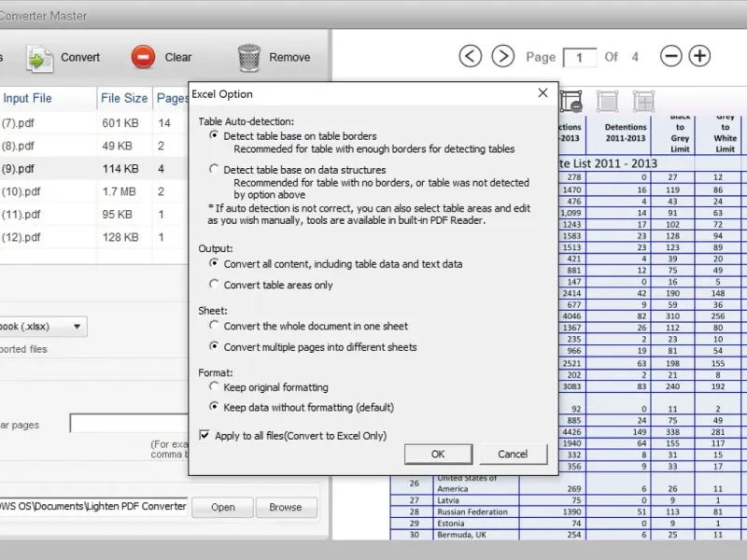747x560 pixels.
Task: Select Convert table areas only
Action: [214, 285]
